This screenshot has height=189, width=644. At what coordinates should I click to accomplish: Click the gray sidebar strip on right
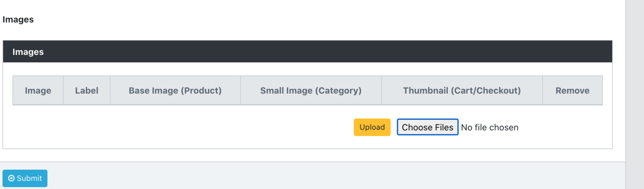pos(635,94)
